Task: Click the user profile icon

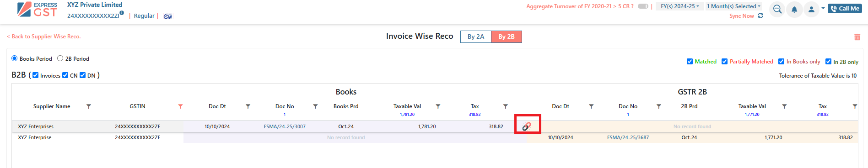Action: click(x=811, y=9)
